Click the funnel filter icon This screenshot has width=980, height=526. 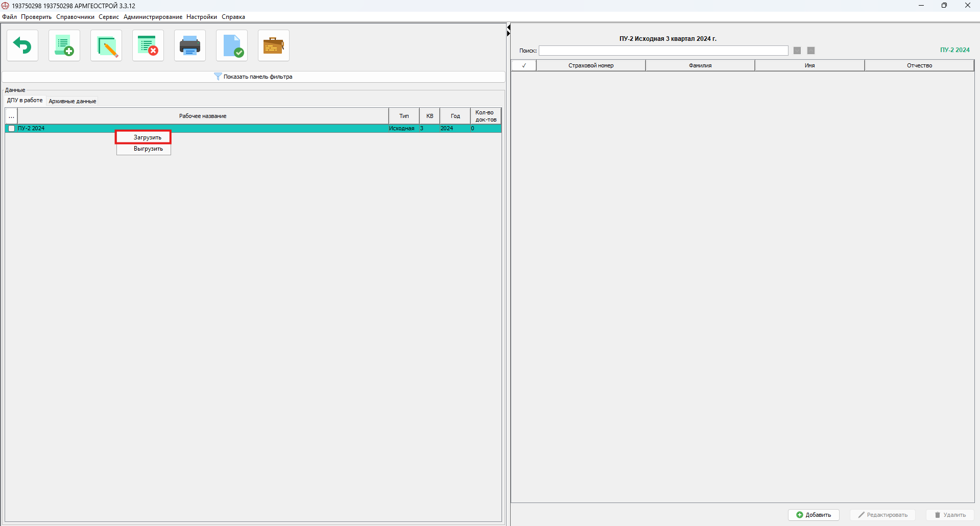point(218,77)
